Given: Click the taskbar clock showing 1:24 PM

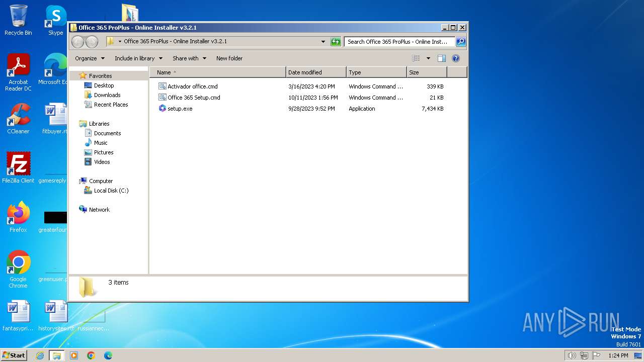Looking at the screenshot, I should [x=617, y=355].
